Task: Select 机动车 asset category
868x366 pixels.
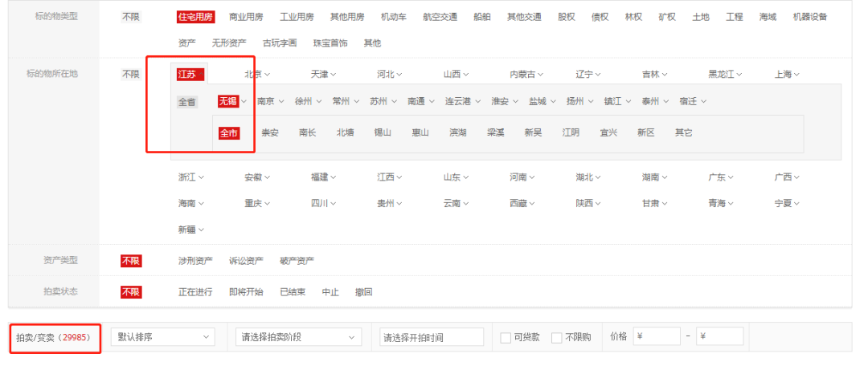Action: click(394, 17)
